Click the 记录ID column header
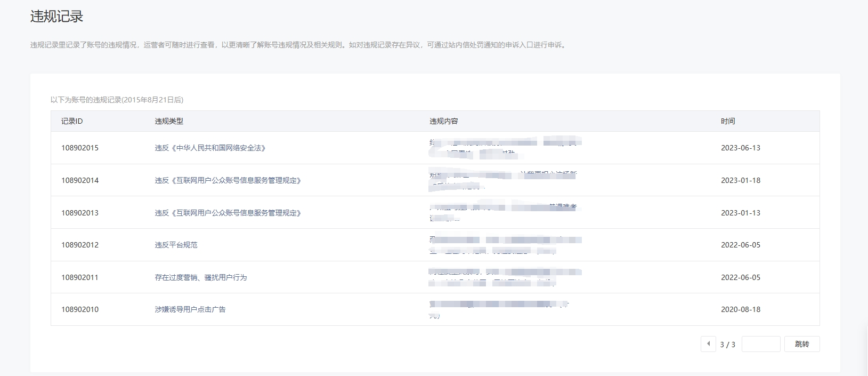 coord(72,121)
